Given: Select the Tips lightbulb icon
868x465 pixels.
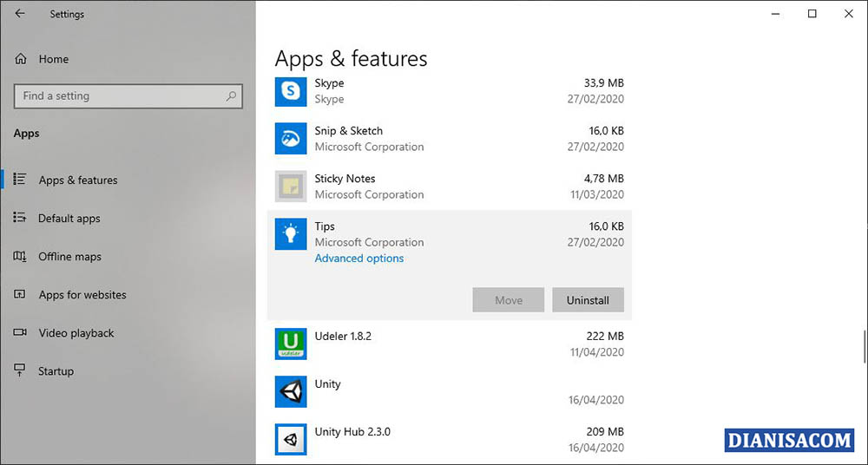Looking at the screenshot, I should pyautogui.click(x=291, y=234).
